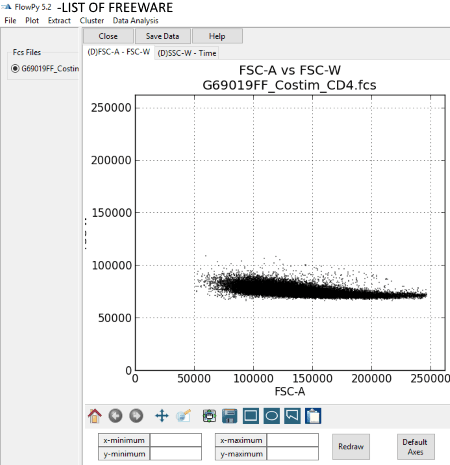Select the G69019FF_Costim radio button
The image size is (450, 465).
15,69
